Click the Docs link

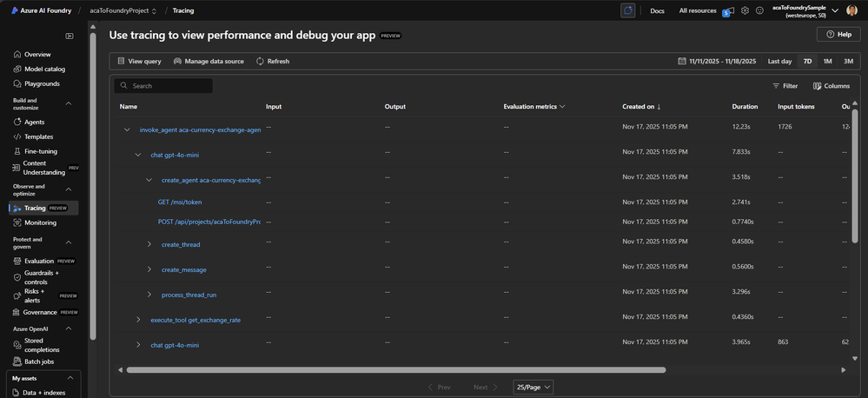click(x=657, y=10)
